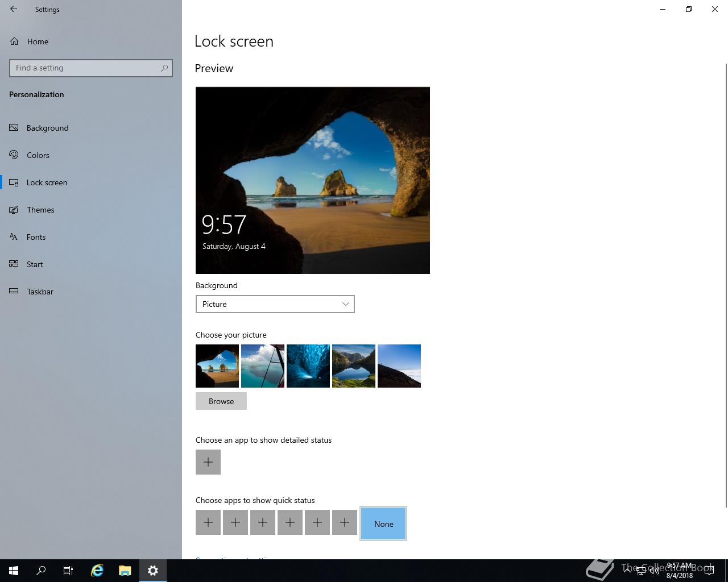Open the Background personalization page

[91, 128]
